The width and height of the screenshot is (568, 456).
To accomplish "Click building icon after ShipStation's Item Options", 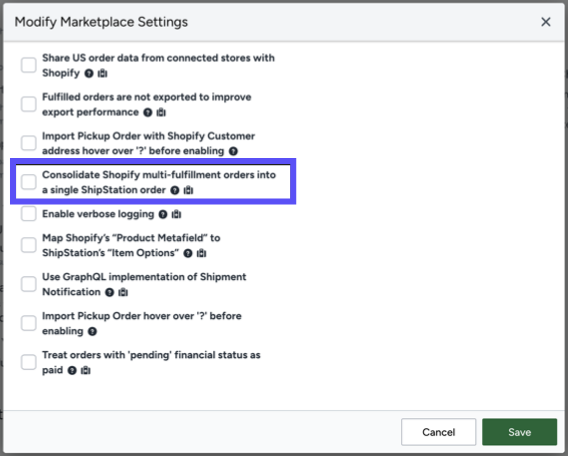I will point(201,253).
